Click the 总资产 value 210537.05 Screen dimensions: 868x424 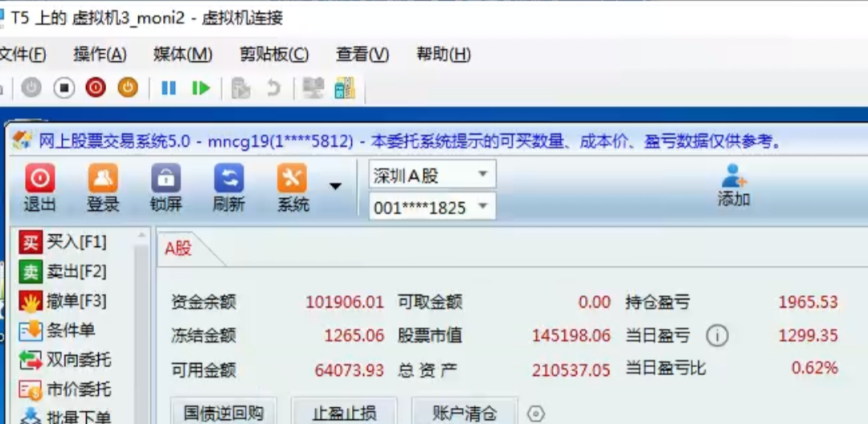coord(571,369)
